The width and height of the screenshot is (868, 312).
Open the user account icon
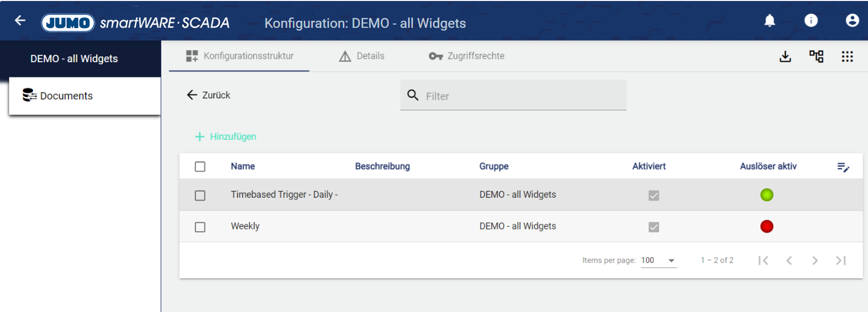click(852, 20)
